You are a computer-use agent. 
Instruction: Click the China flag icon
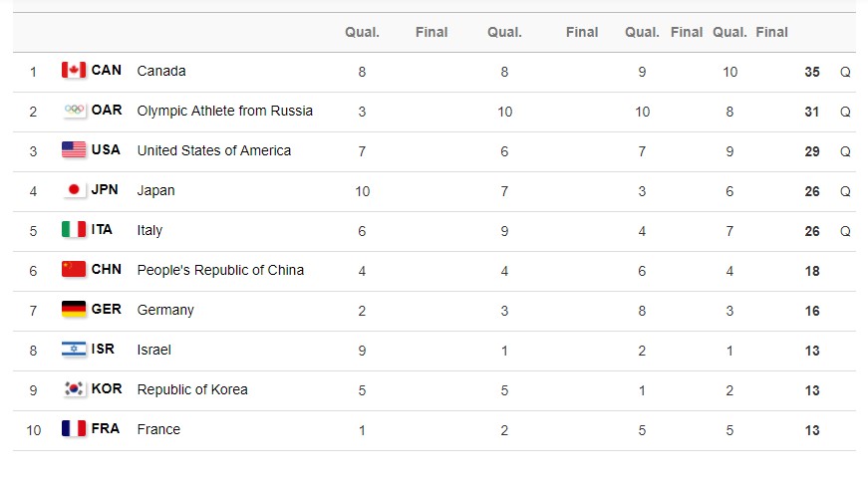[x=74, y=269]
